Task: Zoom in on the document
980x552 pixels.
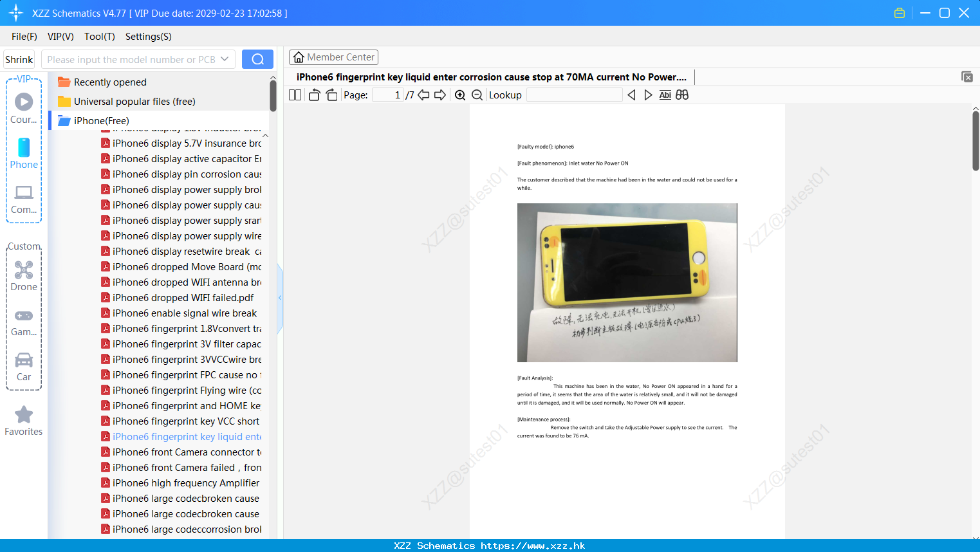Action: pos(460,95)
